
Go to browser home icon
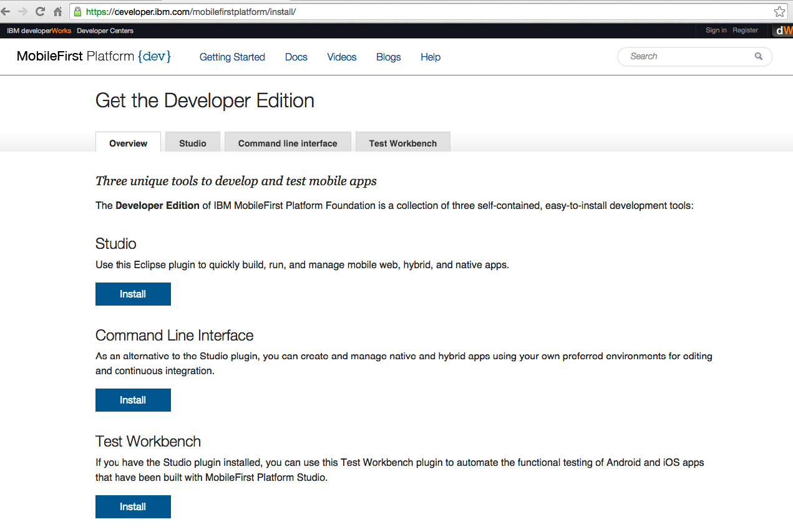58,11
